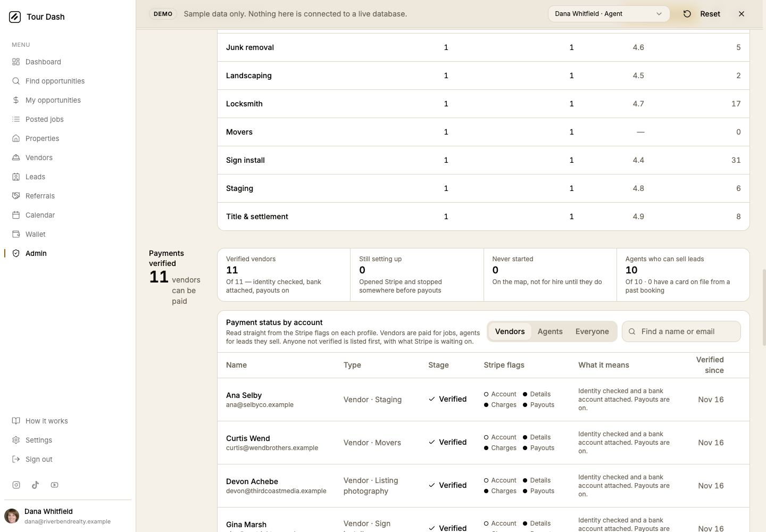The image size is (766, 532).
Task: Click the Tour Dash logo icon
Action: pos(15,17)
